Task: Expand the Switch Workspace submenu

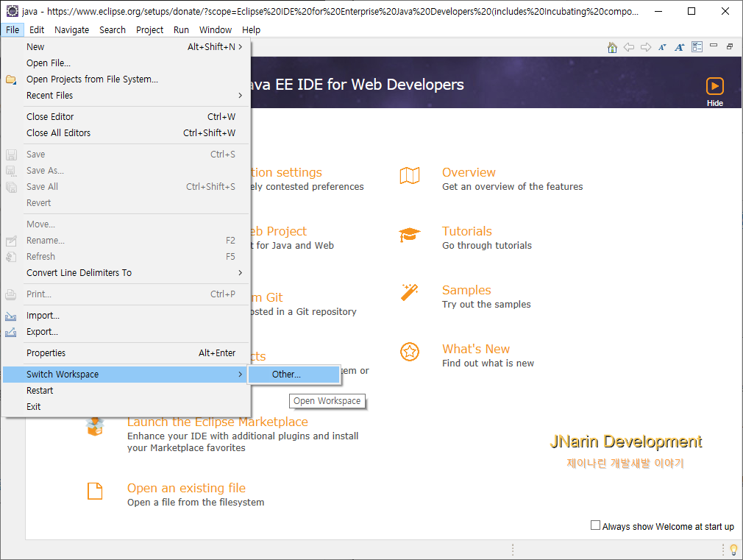Action: [127, 374]
